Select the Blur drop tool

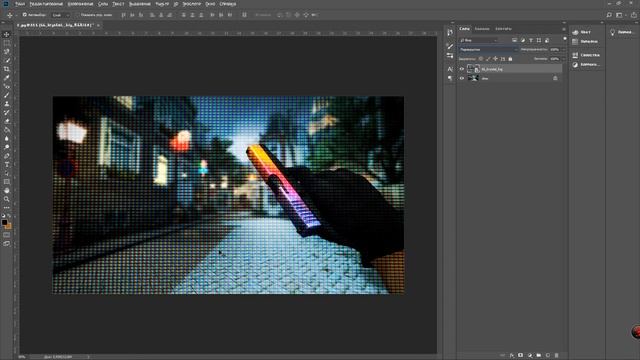pyautogui.click(x=7, y=138)
